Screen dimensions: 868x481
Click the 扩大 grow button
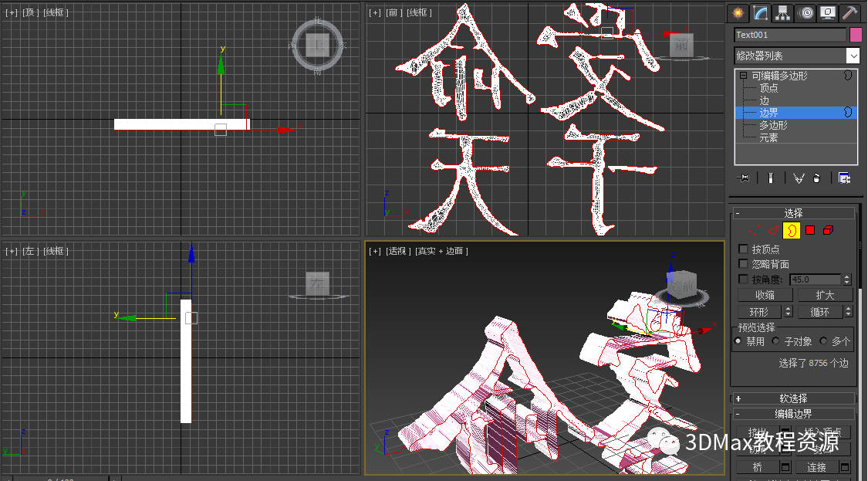point(825,296)
